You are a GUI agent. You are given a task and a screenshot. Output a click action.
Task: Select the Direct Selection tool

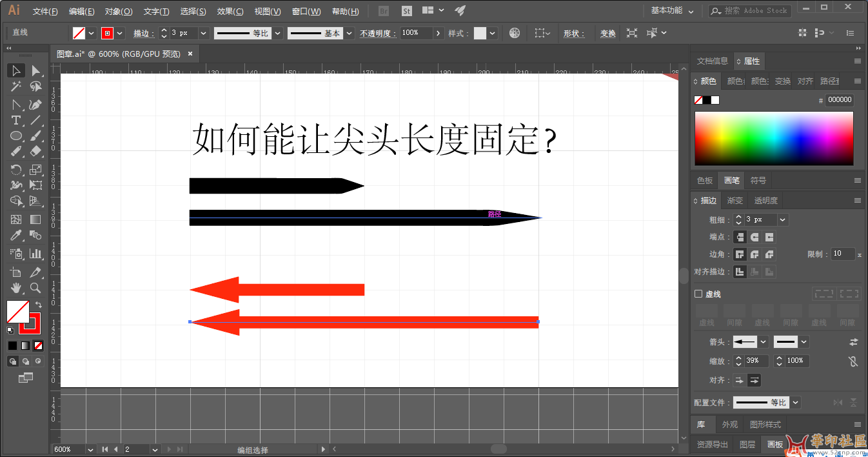36,70
